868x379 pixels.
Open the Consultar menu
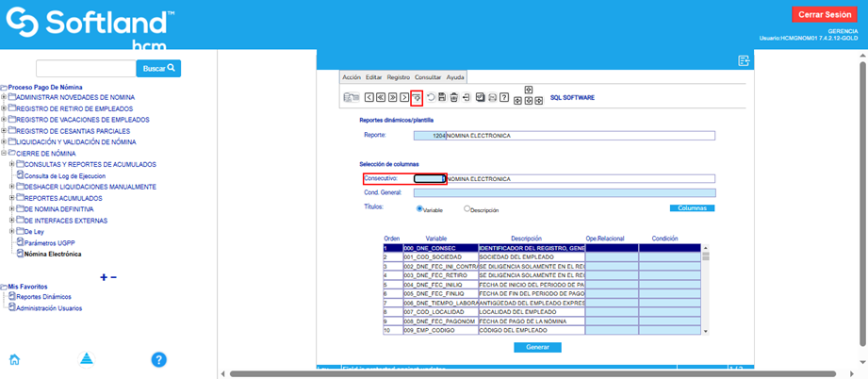point(428,77)
